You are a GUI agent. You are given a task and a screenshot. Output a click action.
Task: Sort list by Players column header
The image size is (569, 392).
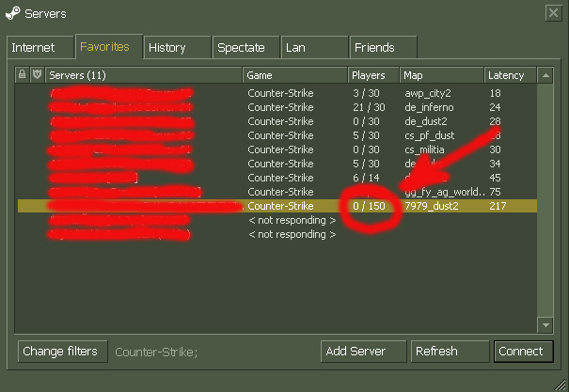[x=373, y=75]
